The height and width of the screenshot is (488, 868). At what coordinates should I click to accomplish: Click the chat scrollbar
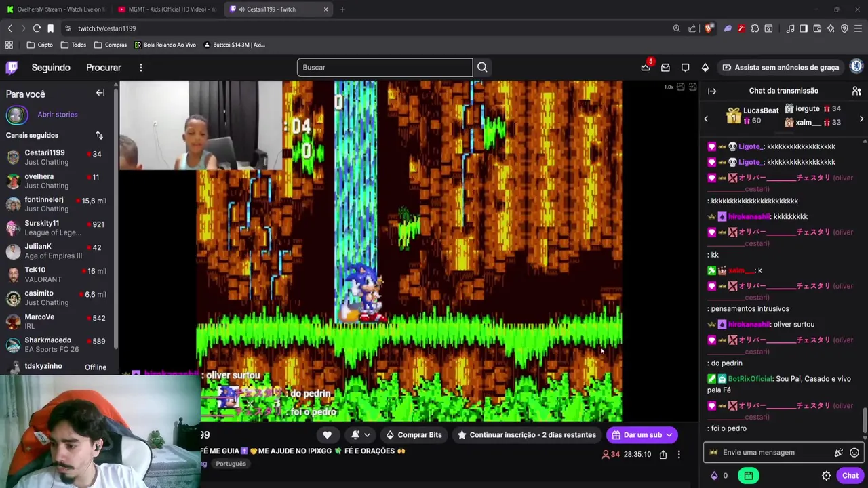(x=865, y=420)
